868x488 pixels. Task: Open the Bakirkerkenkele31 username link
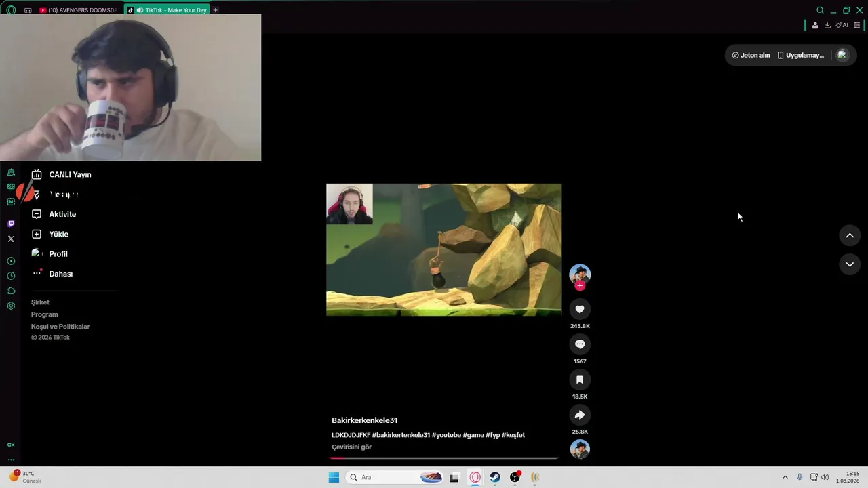[x=365, y=420]
